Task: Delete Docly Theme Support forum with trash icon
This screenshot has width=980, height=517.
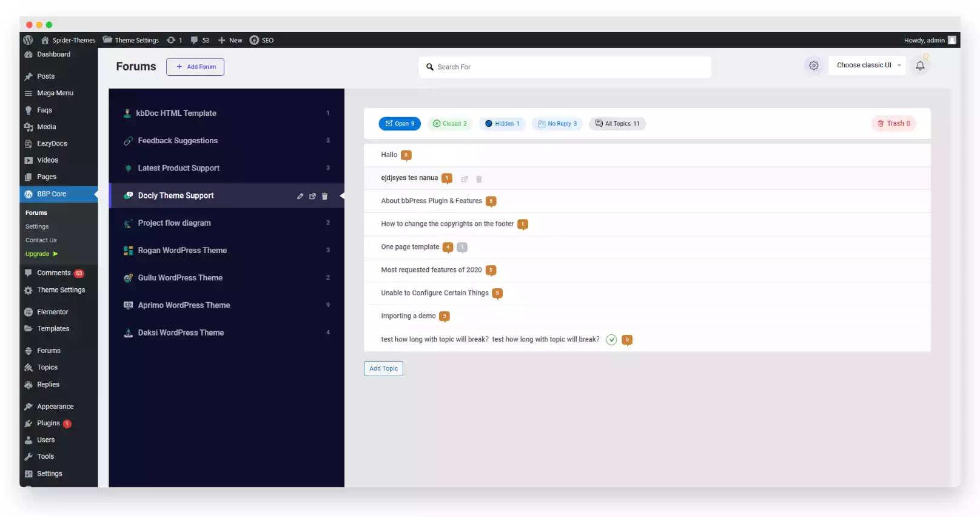Action: pyautogui.click(x=324, y=196)
